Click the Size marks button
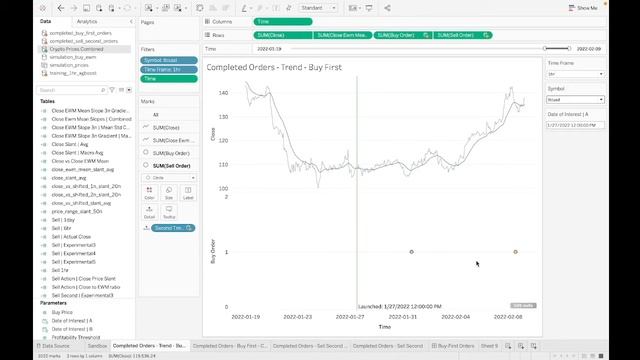Image resolution: width=640 pixels, height=360 pixels. pyautogui.click(x=169, y=193)
